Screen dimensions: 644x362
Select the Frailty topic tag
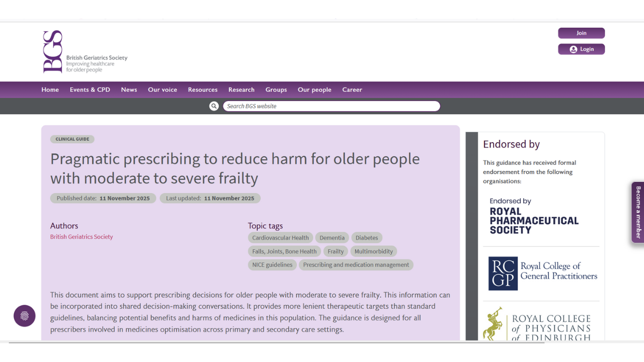[x=335, y=251]
